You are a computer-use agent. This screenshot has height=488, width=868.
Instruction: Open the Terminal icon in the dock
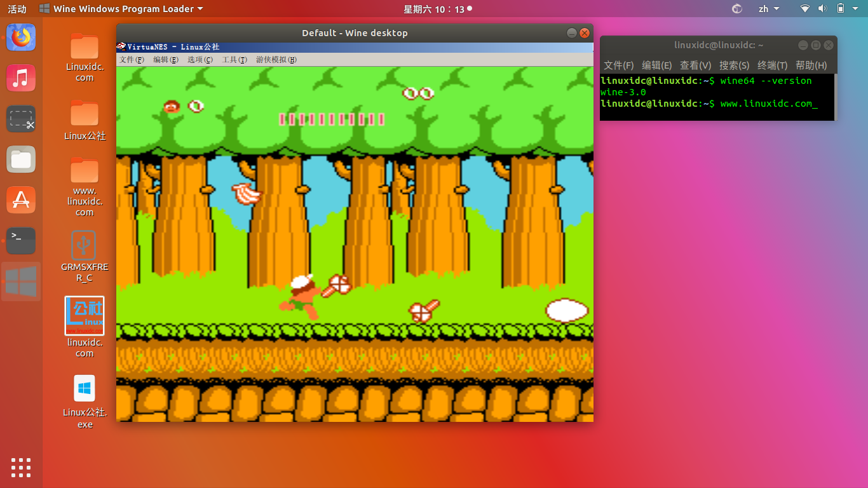click(21, 241)
